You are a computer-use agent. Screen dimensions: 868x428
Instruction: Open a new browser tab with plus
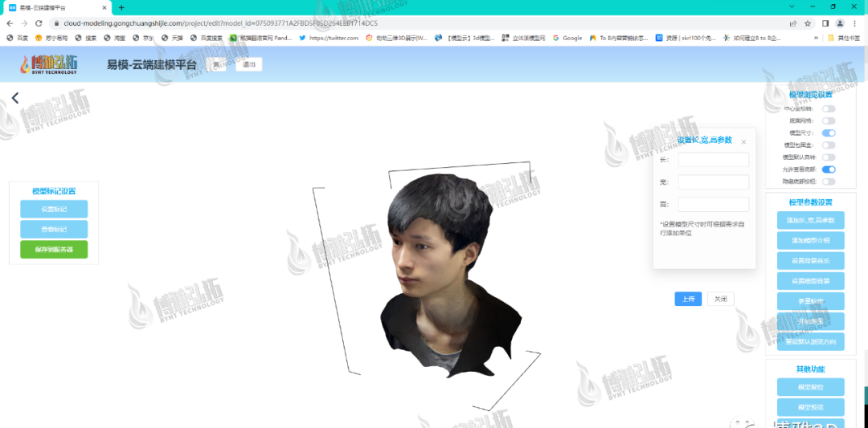click(122, 7)
